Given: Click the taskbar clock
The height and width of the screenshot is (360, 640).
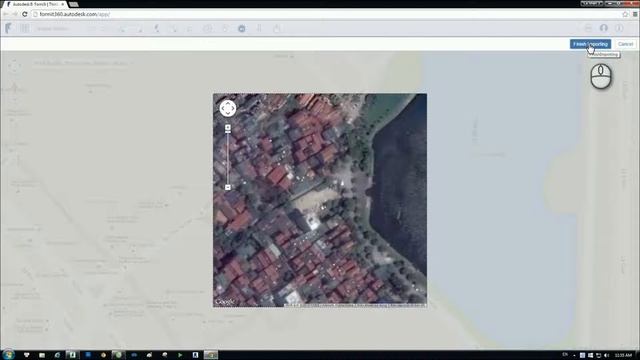Looking at the screenshot, I should point(623,355).
